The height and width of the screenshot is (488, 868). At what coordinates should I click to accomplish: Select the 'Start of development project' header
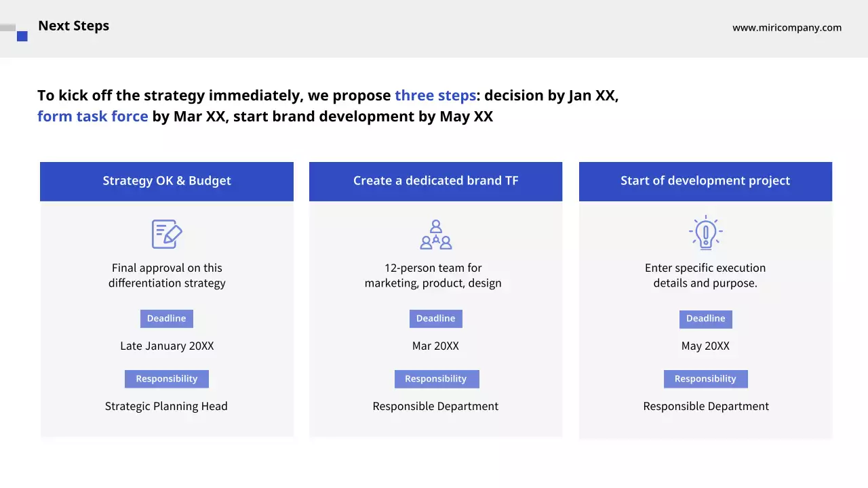pyautogui.click(x=705, y=181)
